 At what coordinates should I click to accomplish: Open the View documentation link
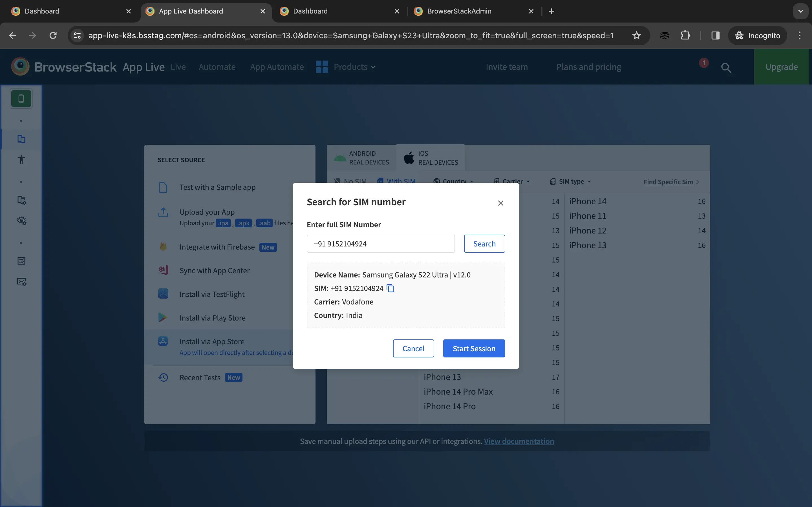tap(519, 441)
